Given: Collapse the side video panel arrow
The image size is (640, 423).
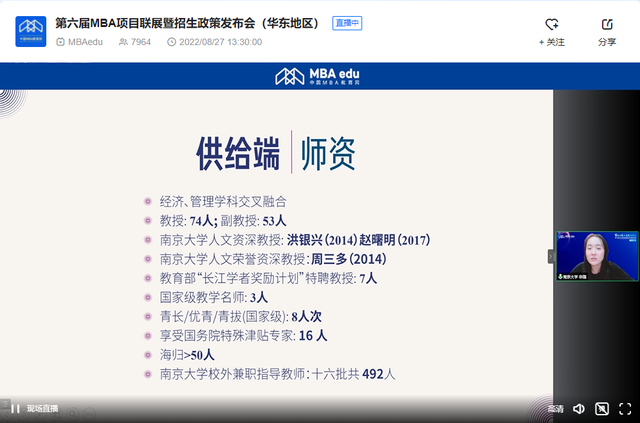Looking at the screenshot, I should 551,256.
